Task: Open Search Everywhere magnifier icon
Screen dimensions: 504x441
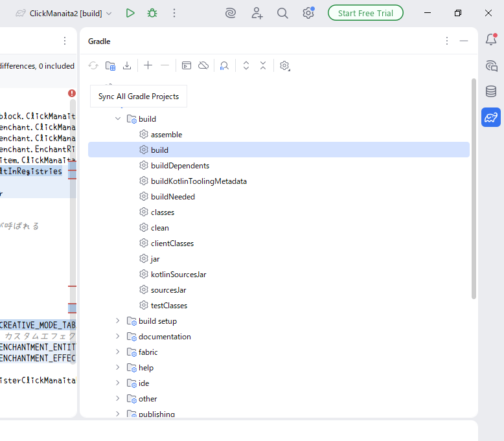Action: [x=282, y=13]
